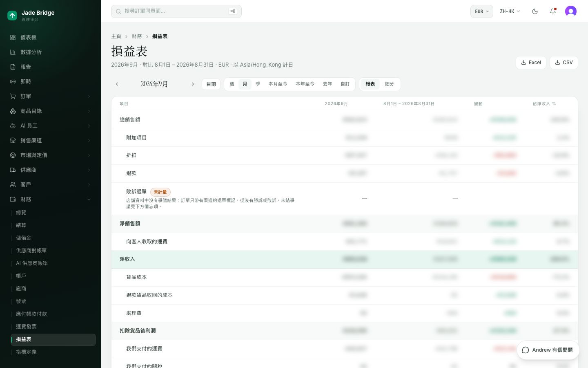Click 目前 current period button
The height and width of the screenshot is (368, 588).
click(211, 84)
